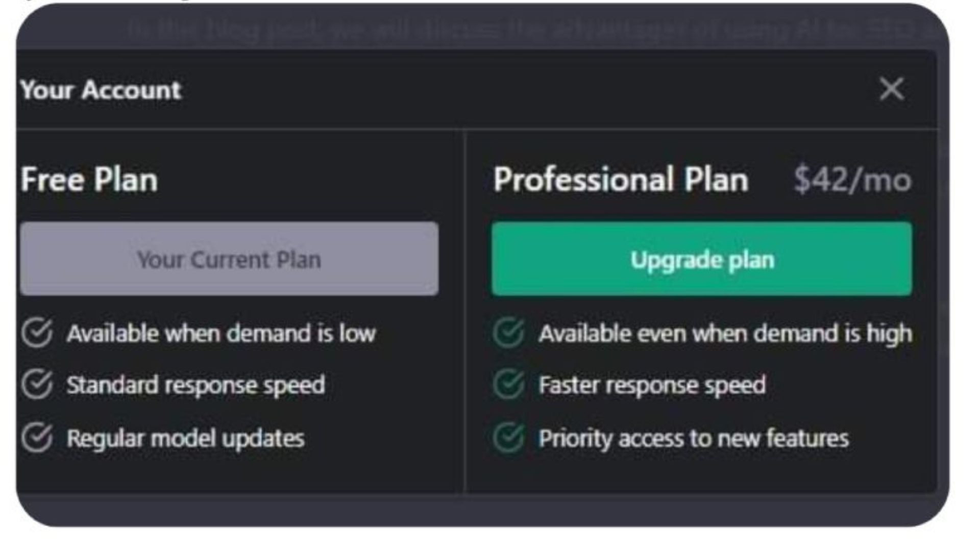Click the Upgrade plan button
The height and width of the screenshot is (551, 980).
point(702,259)
